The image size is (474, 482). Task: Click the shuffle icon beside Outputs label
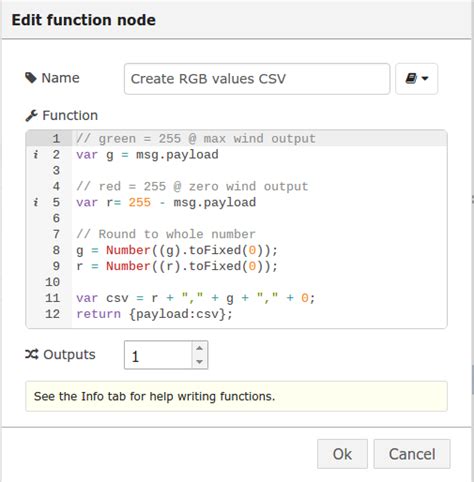click(x=32, y=354)
